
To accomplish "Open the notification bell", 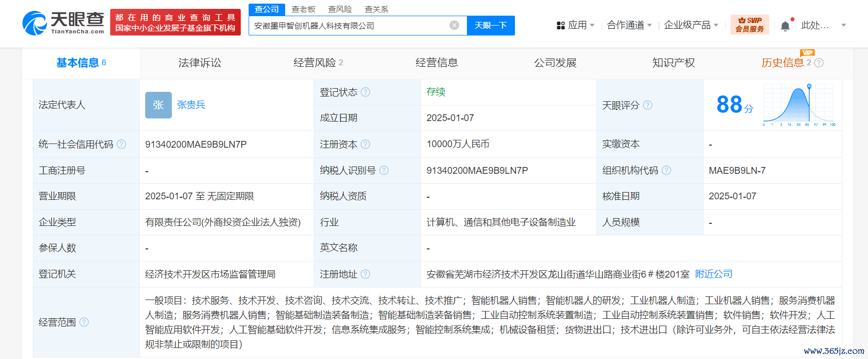I will [x=785, y=26].
